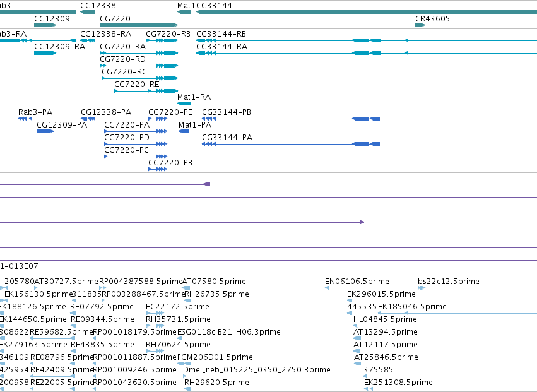This screenshot has width=537, height=392.
Task: Click the CG7220-RB transcript label
Action: pyautogui.click(x=168, y=33)
